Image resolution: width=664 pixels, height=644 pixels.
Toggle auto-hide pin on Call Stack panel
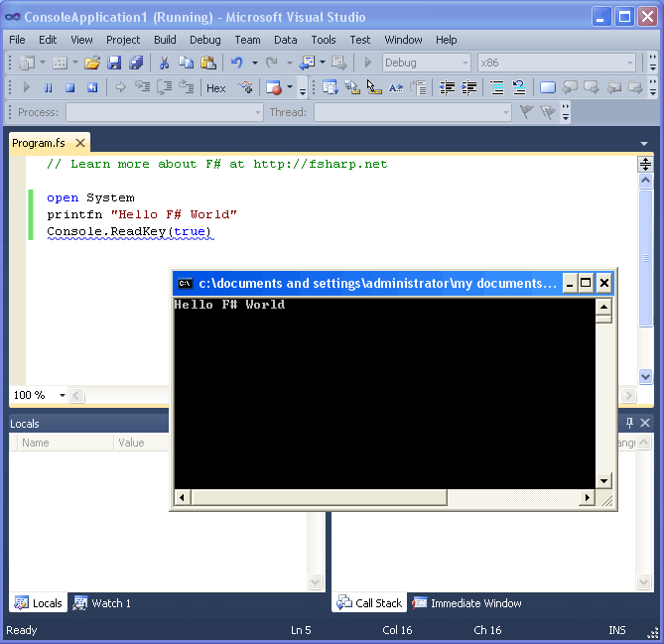(x=629, y=423)
